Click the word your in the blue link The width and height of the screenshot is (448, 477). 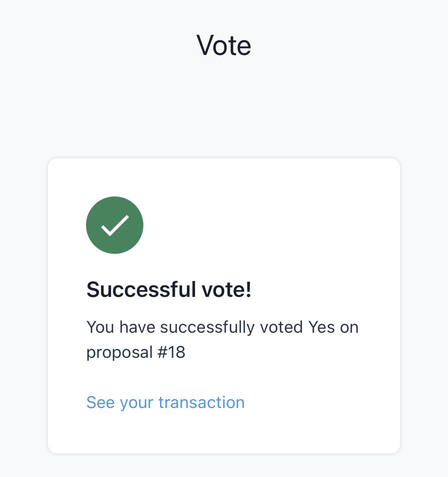(136, 403)
